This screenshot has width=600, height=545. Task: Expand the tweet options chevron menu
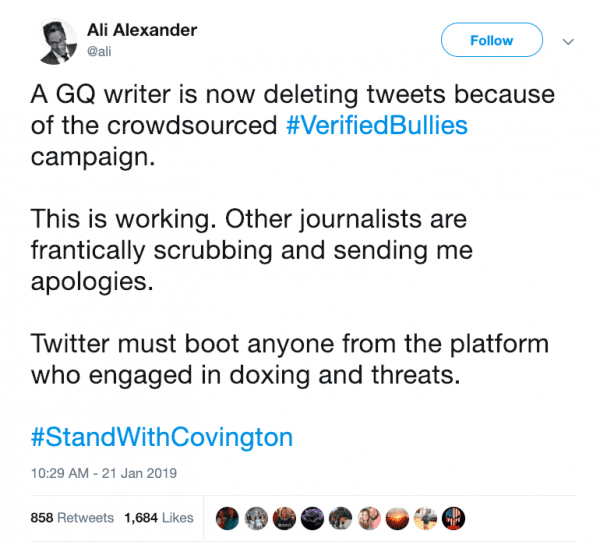[567, 41]
